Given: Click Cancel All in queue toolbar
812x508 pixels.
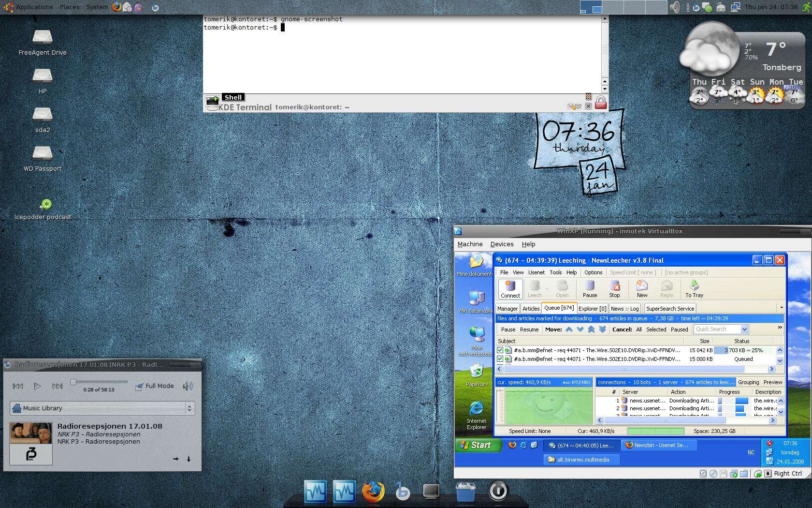Looking at the screenshot, I should pyautogui.click(x=639, y=329).
